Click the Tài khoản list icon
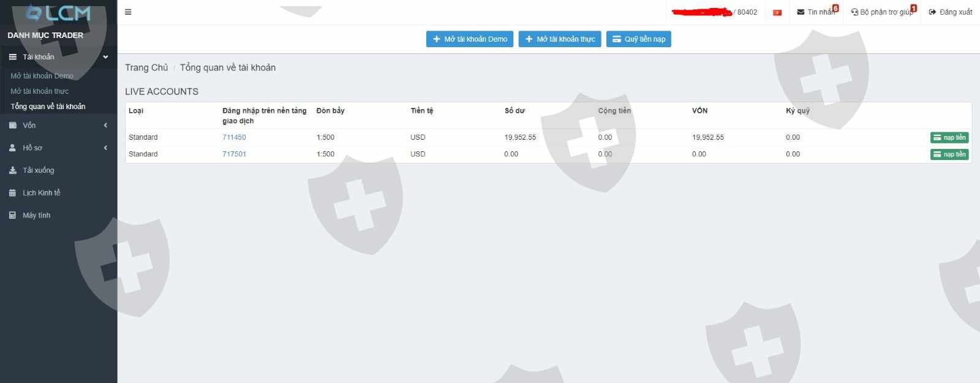 coord(12,57)
